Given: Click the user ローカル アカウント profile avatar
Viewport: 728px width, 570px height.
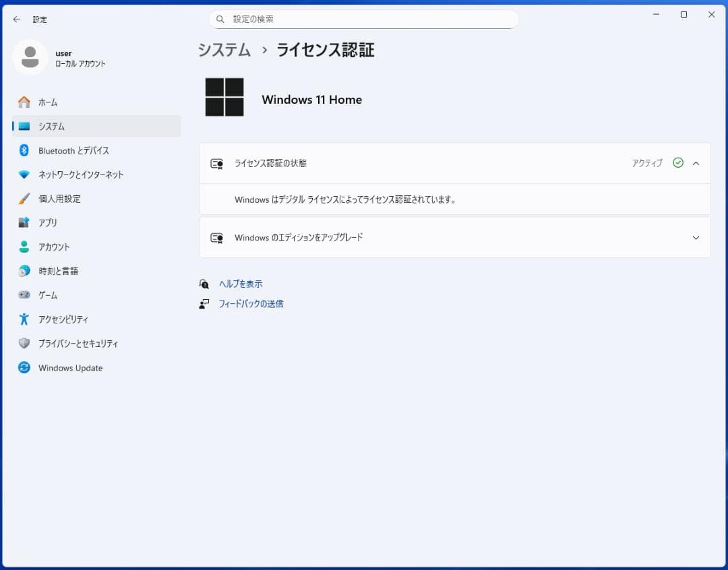Looking at the screenshot, I should (x=29, y=58).
